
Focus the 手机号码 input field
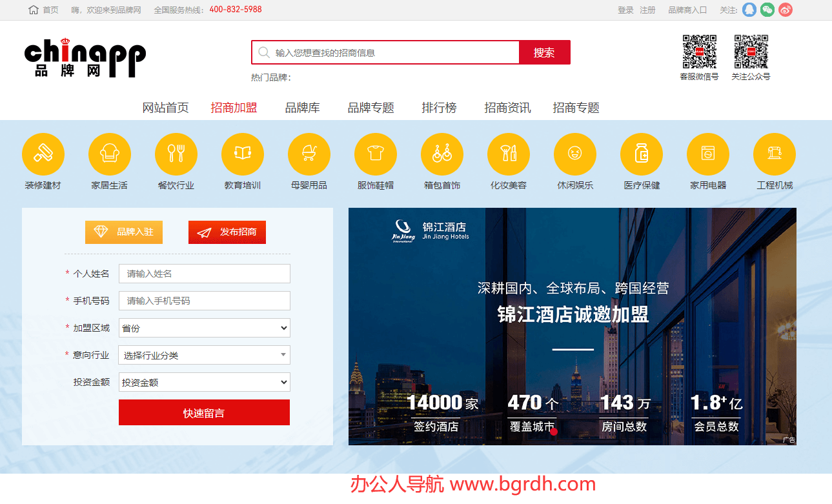(205, 301)
